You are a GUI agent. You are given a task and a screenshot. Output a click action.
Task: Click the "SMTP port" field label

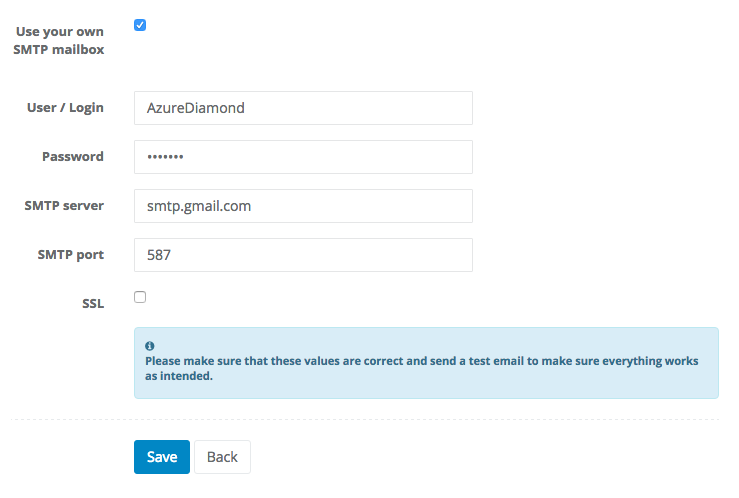point(70,255)
